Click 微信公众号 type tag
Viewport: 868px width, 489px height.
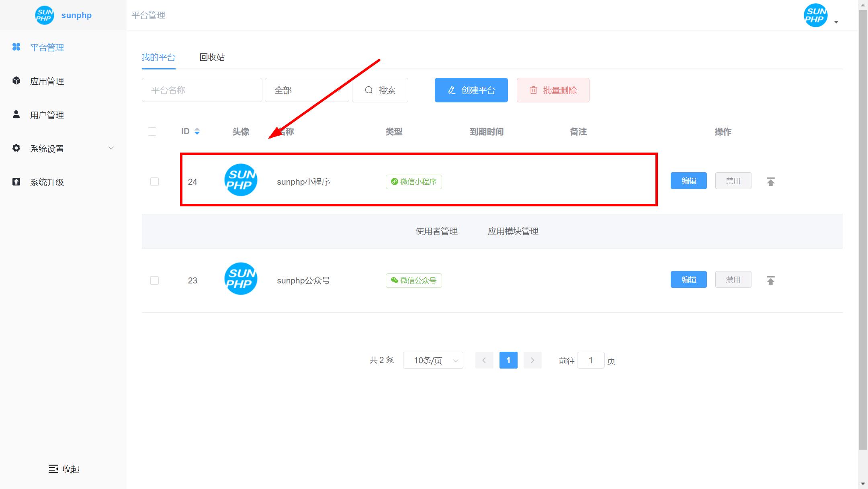pos(414,280)
